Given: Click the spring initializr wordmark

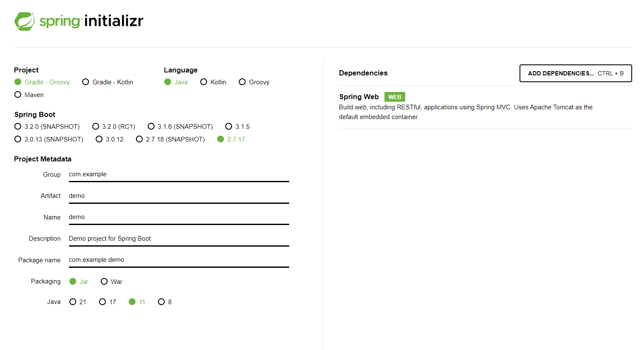Looking at the screenshot, I should point(91,21).
